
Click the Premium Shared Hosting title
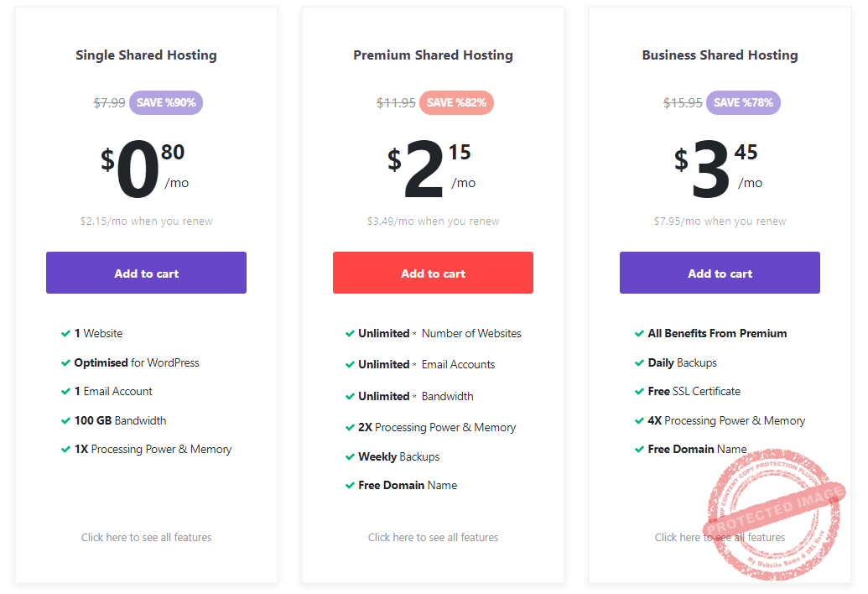click(x=433, y=55)
